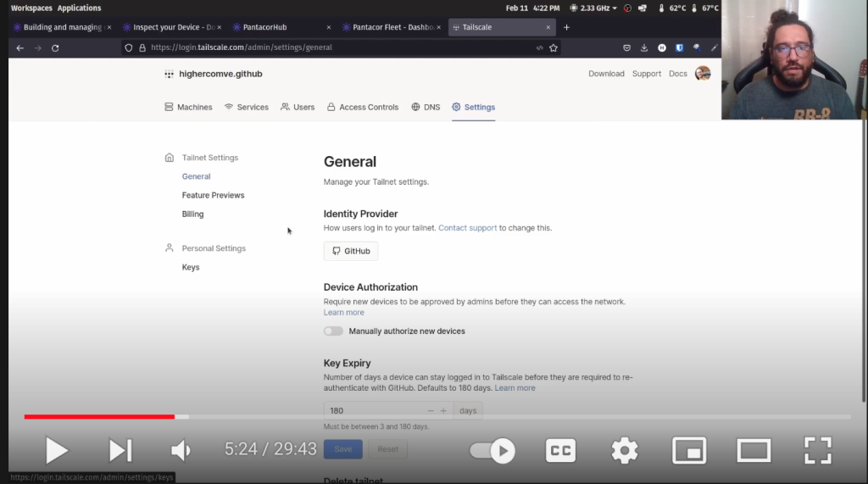868x484 pixels.
Task: Open user profile avatar menu
Action: [703, 74]
